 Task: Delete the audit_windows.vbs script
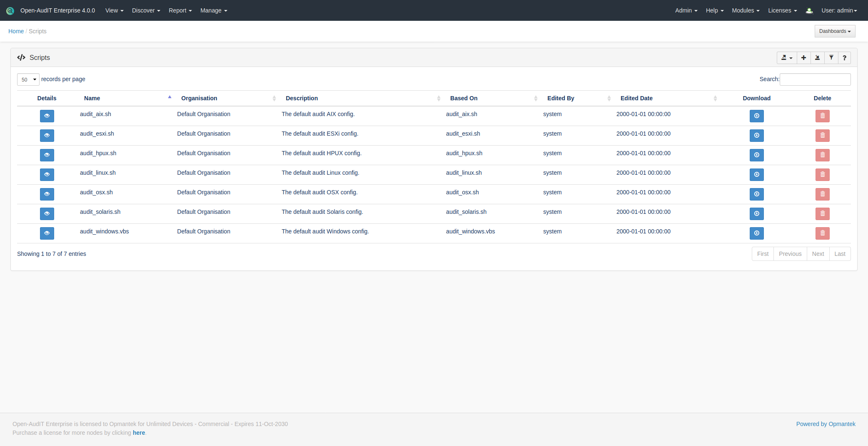823,233
